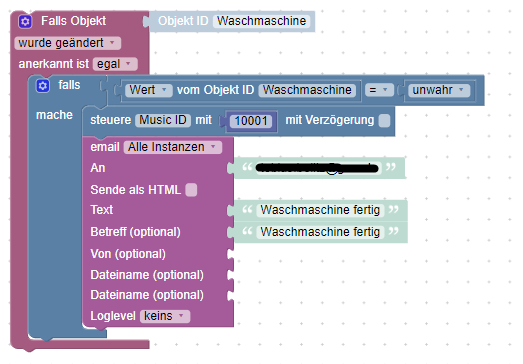
Task: Select 'Waschmaschine' in the top Objekt ID block
Action: 262,21
